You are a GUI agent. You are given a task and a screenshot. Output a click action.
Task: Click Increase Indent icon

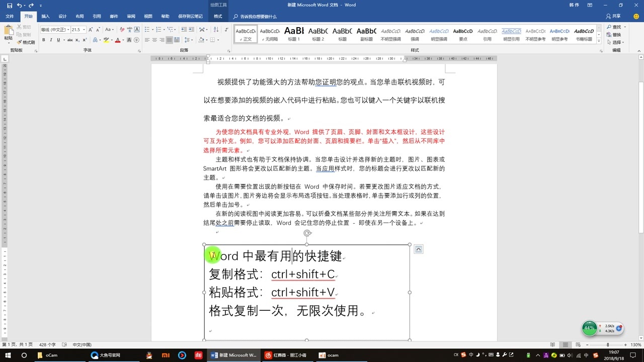192,30
